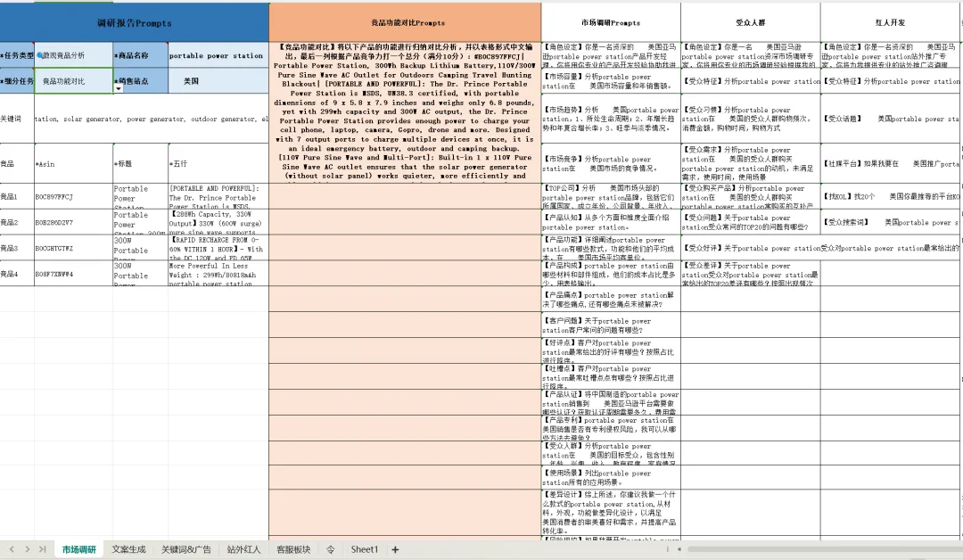This screenshot has height=560, width=963.
Task: Open the 关键词&广告 sheet tab
Action: (x=185, y=549)
